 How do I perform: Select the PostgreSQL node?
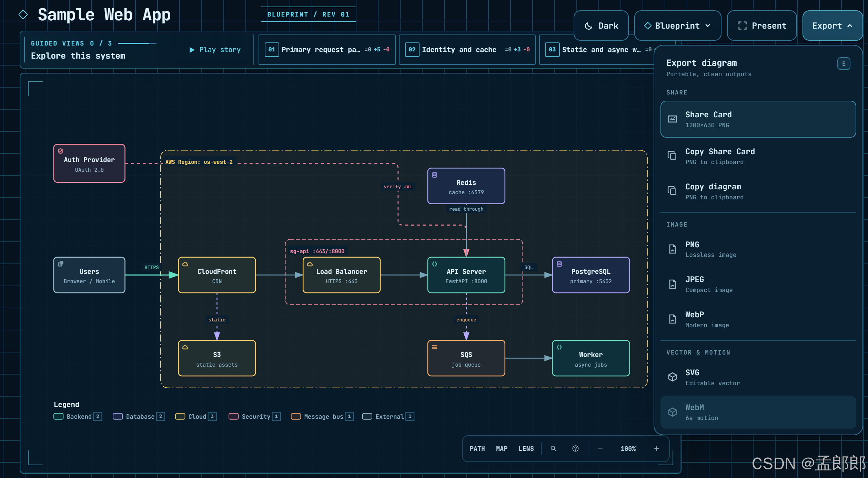(x=591, y=275)
